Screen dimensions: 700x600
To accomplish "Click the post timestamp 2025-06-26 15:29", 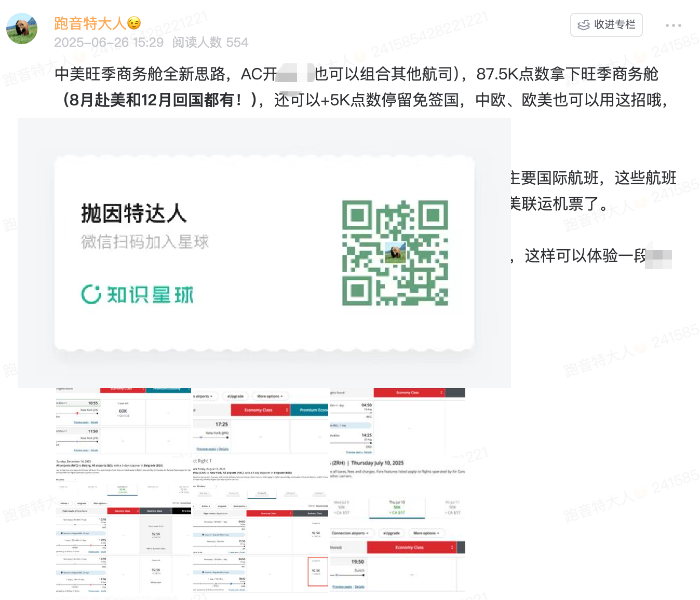I will click(109, 43).
